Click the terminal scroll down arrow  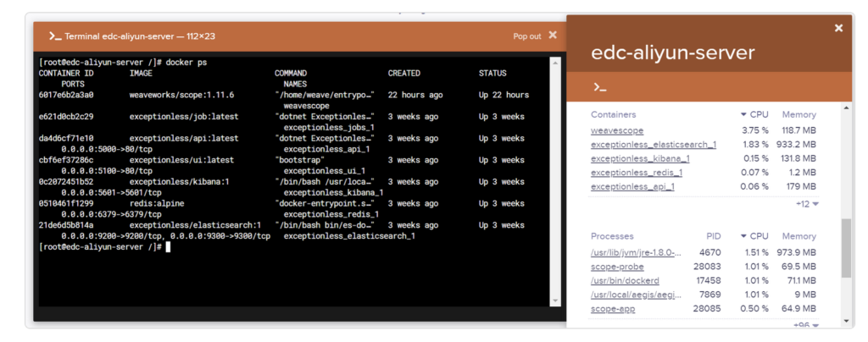[556, 301]
